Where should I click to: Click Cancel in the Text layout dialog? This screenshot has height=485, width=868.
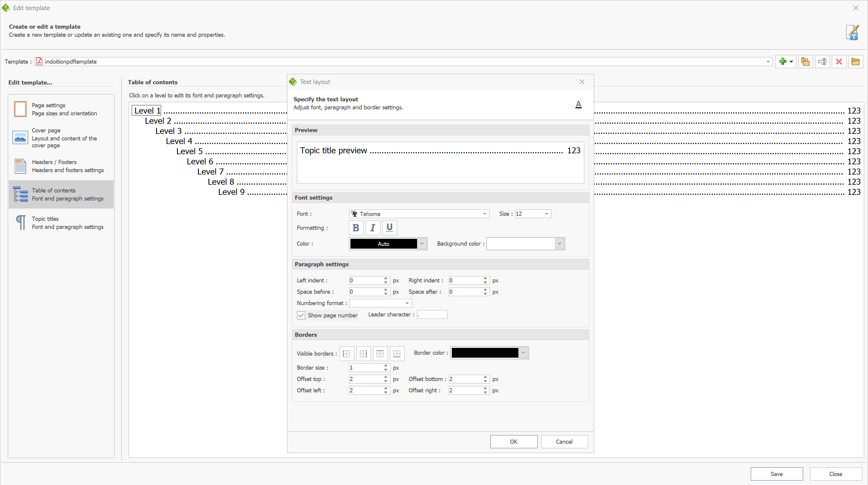click(565, 442)
